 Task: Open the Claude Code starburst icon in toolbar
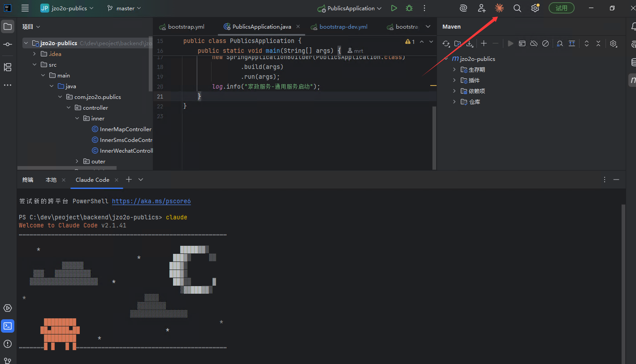499,8
